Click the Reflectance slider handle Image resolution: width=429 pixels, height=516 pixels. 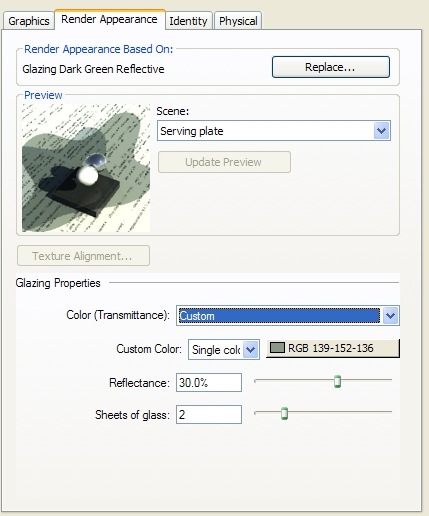[x=337, y=381]
